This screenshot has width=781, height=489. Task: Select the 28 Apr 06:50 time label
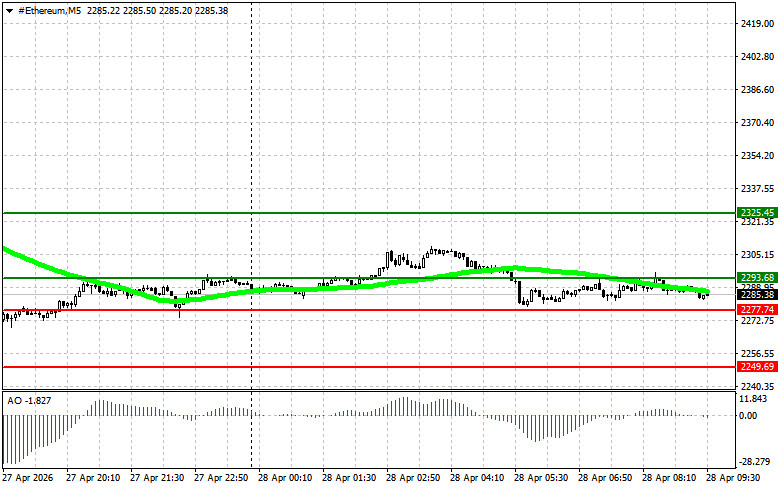click(x=605, y=478)
